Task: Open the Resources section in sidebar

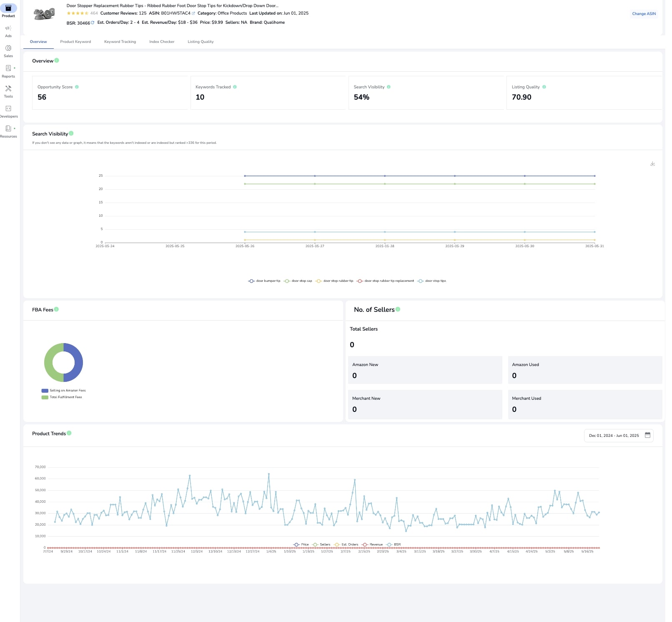Action: 8,132
